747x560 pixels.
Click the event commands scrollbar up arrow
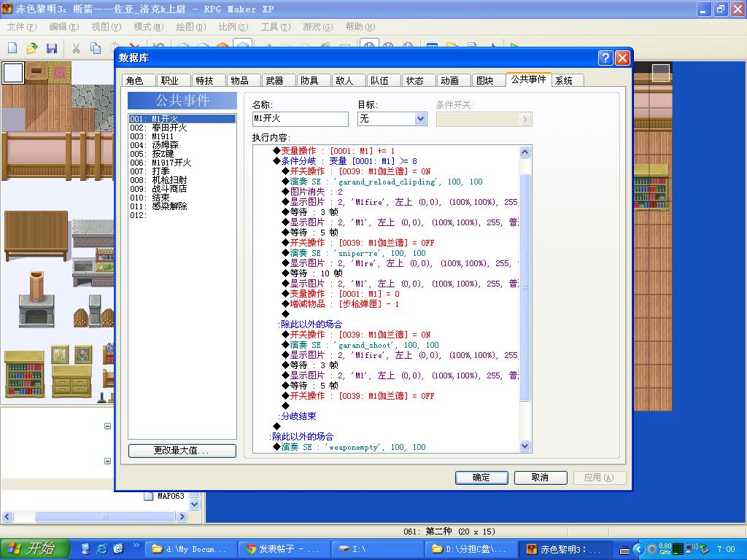[x=525, y=152]
